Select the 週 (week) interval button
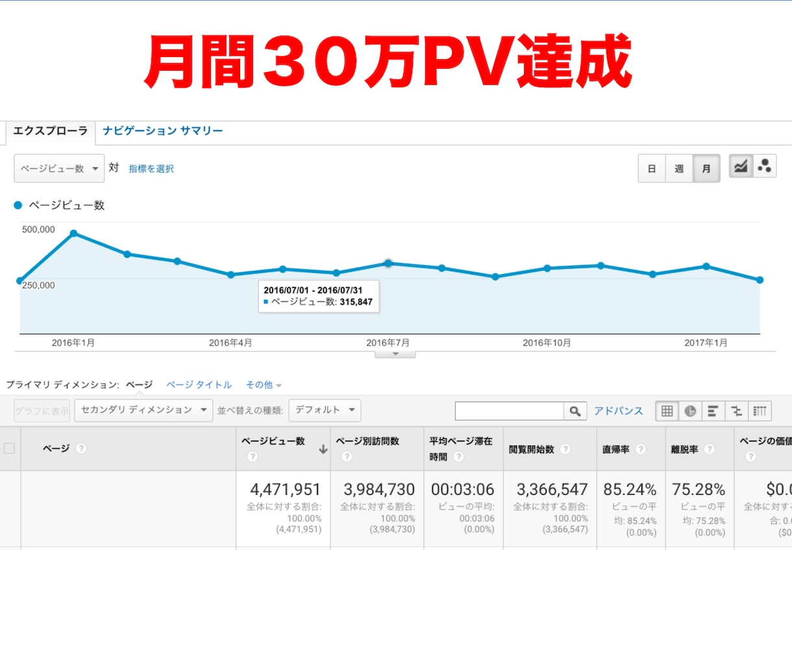This screenshot has width=792, height=672. pos(679,169)
